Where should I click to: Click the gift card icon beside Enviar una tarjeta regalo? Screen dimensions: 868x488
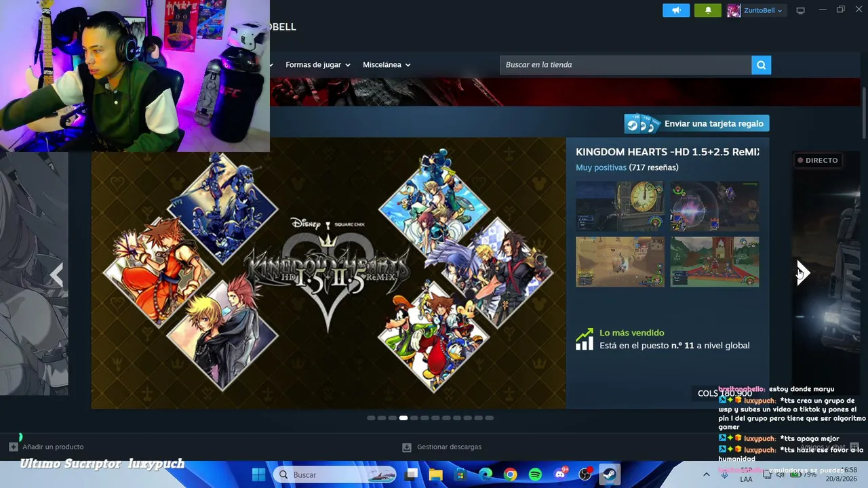pos(642,123)
